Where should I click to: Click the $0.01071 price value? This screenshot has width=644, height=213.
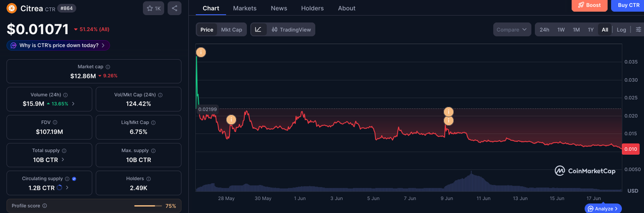click(37, 29)
